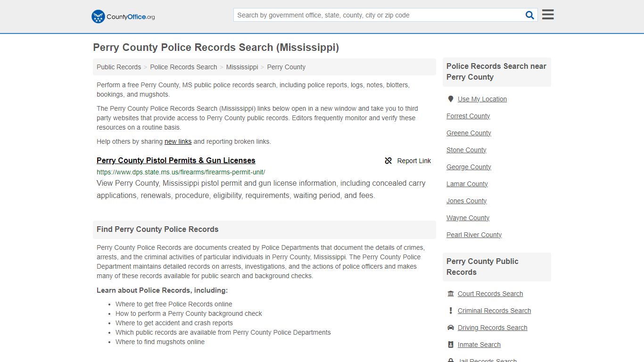Open the Mississippi breadcrumb link
This screenshot has height=362, width=644.
coord(242,67)
